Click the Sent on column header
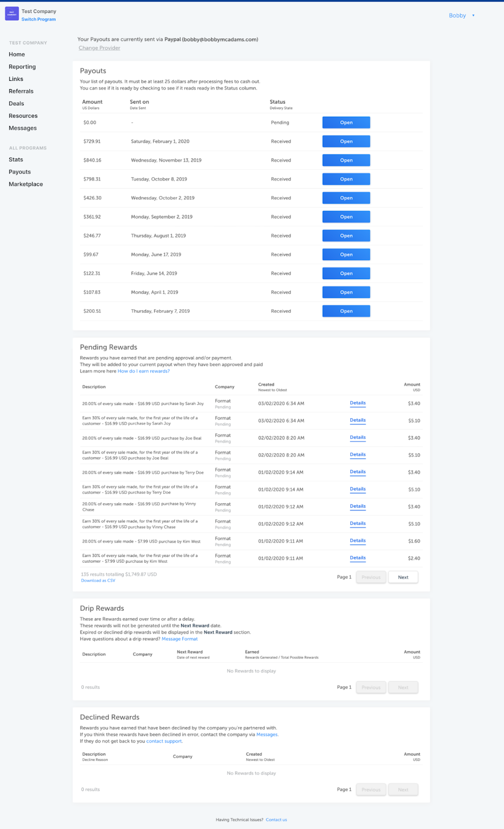 pos(139,102)
